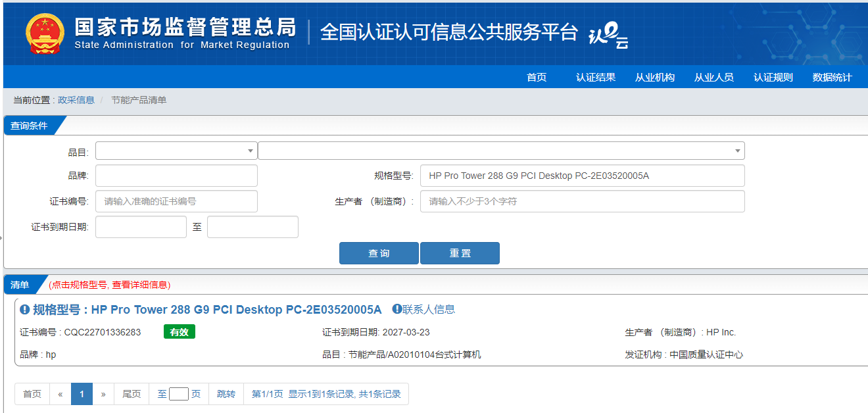Click info icon beside 联系人信息
868x413 pixels.
397,309
